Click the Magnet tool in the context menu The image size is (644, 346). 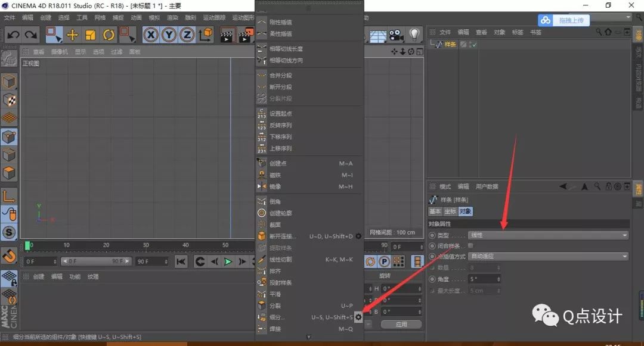(280, 174)
